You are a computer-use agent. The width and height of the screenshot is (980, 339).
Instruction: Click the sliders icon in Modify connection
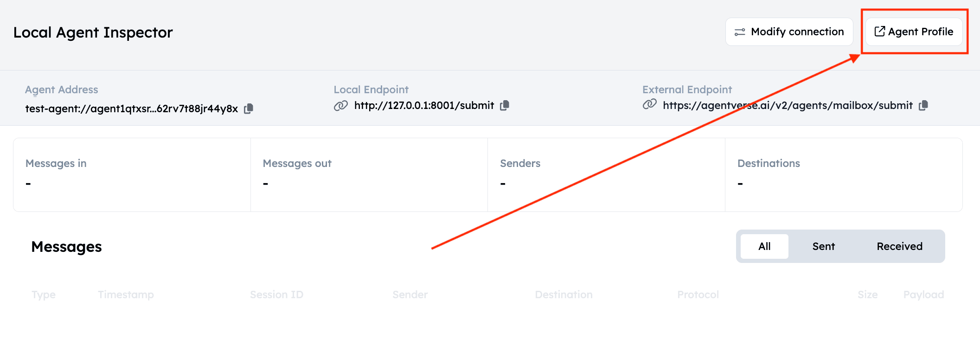pos(740,32)
